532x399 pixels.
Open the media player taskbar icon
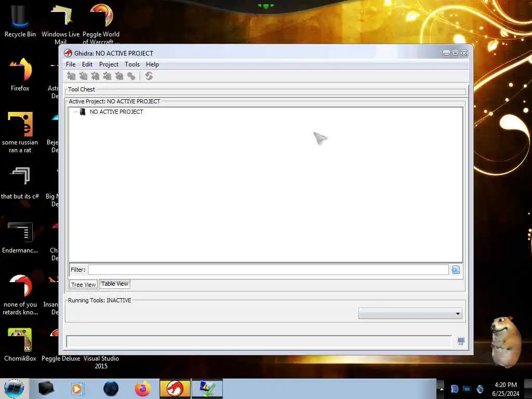(x=77, y=389)
